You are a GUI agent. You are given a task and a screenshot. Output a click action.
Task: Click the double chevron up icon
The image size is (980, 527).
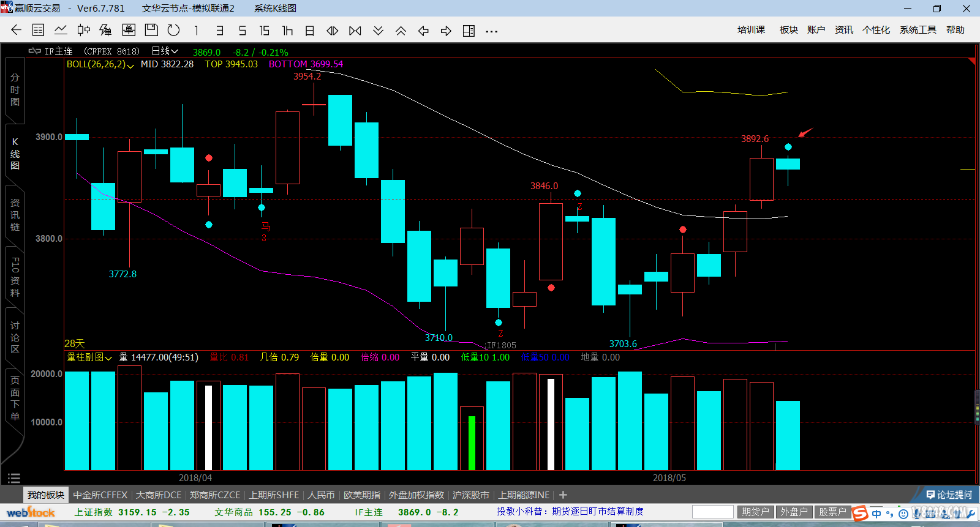(x=401, y=31)
